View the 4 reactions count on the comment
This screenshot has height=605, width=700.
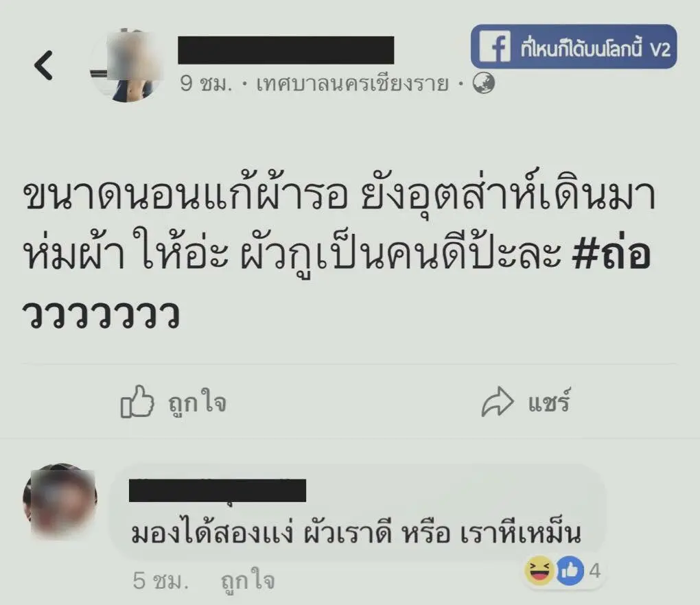[x=594, y=571]
